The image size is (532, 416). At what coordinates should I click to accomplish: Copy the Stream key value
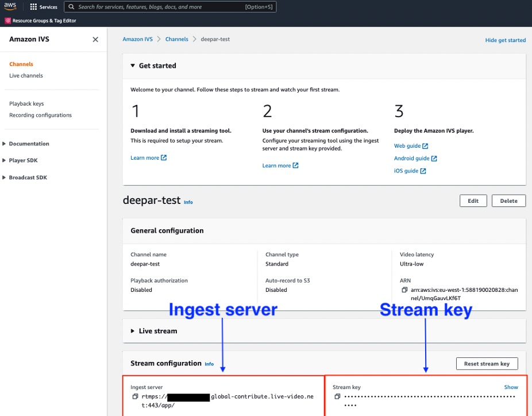(337, 396)
